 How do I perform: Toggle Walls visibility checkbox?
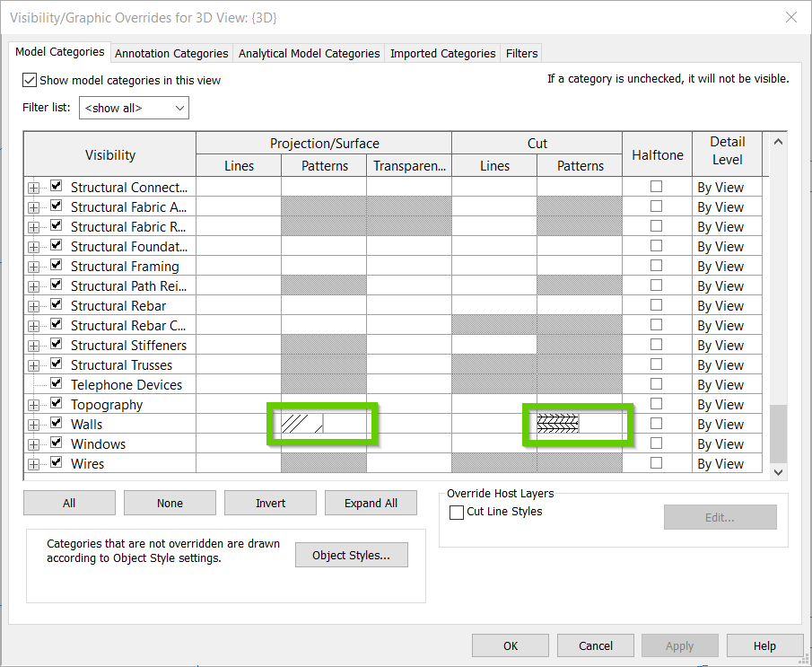coord(56,423)
